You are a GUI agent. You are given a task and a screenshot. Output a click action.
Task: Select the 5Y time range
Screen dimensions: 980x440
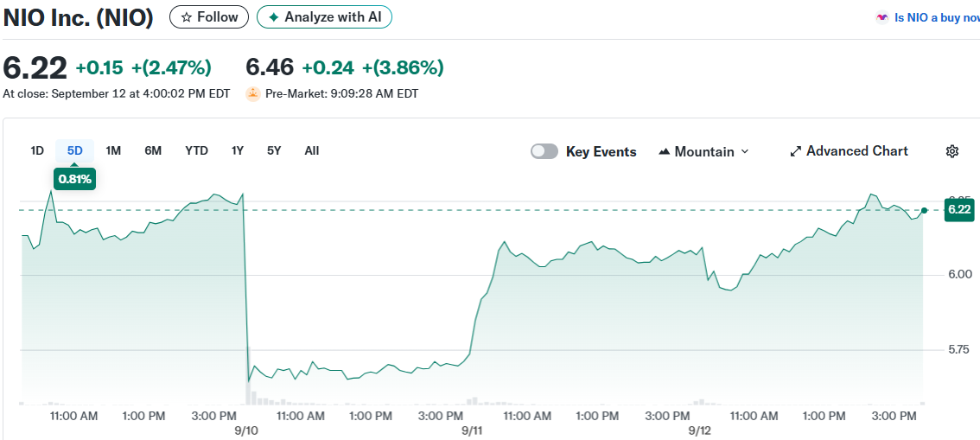coord(274,150)
